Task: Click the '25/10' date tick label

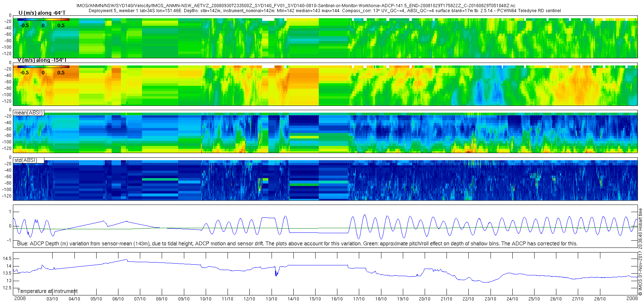Action: point(534,299)
